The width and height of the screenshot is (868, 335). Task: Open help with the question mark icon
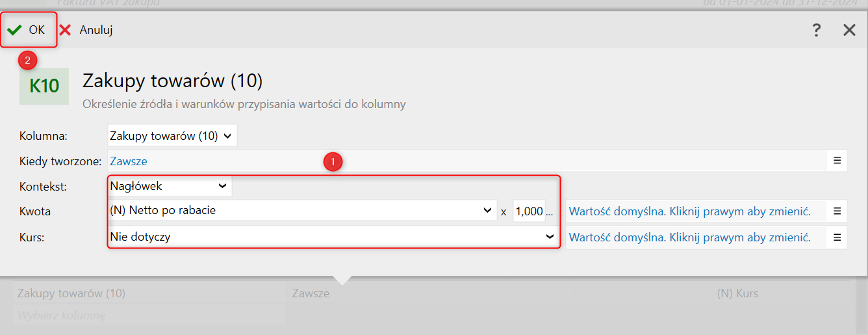[817, 30]
